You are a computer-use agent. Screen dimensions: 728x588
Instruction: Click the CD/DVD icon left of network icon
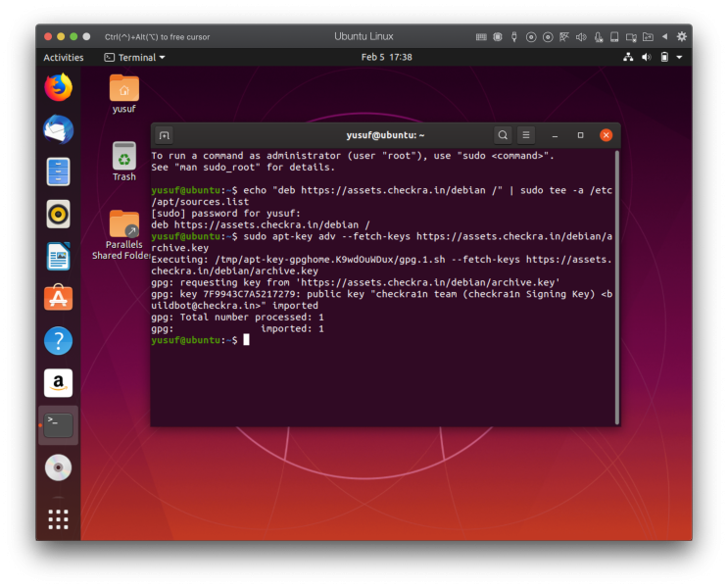pos(548,37)
